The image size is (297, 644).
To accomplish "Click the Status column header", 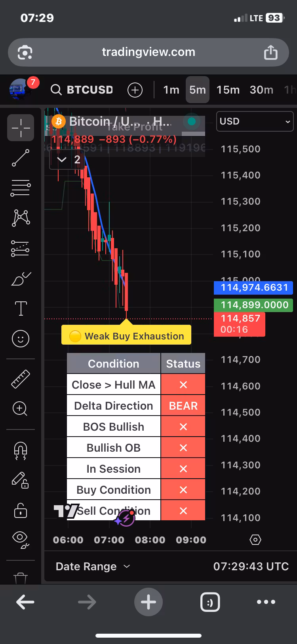I will coord(183,364).
